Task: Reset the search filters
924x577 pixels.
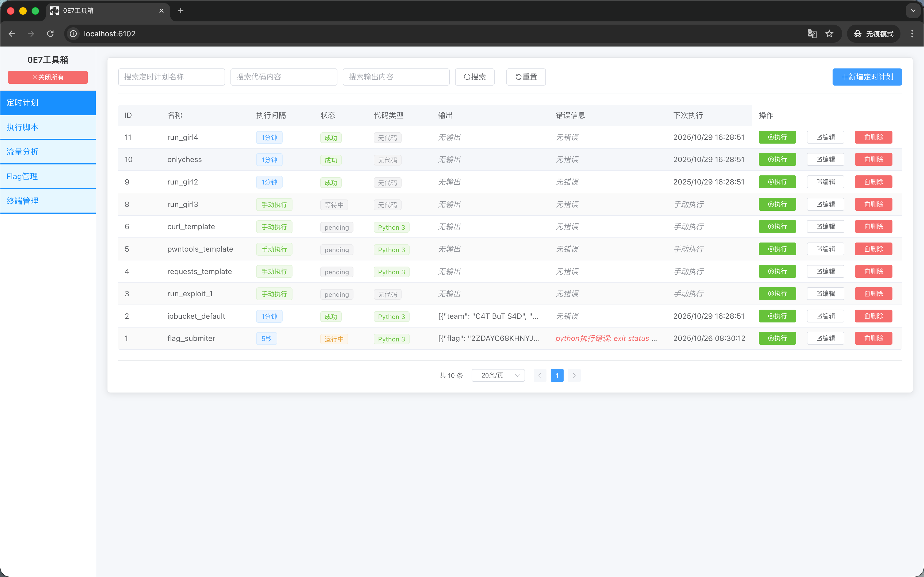Action: coord(526,77)
